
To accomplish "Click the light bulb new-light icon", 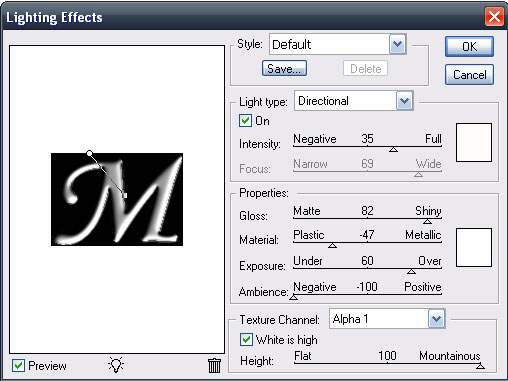I will click(x=116, y=365).
